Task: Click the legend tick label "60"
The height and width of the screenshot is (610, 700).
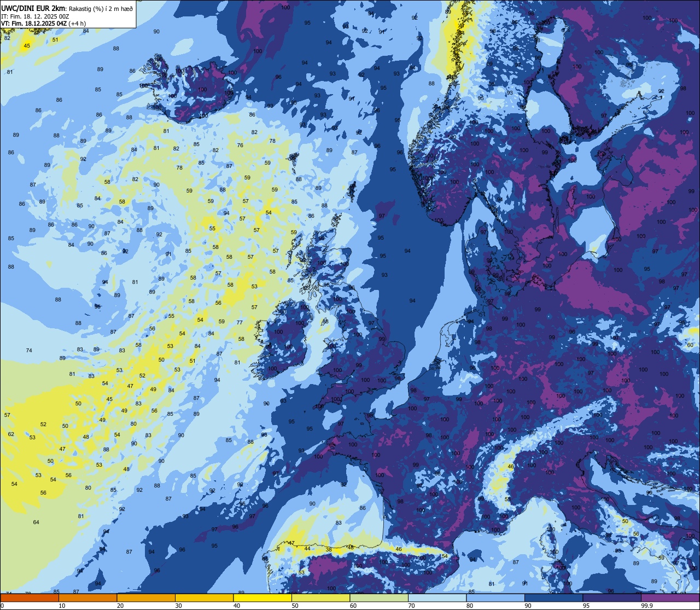Action: tap(353, 606)
